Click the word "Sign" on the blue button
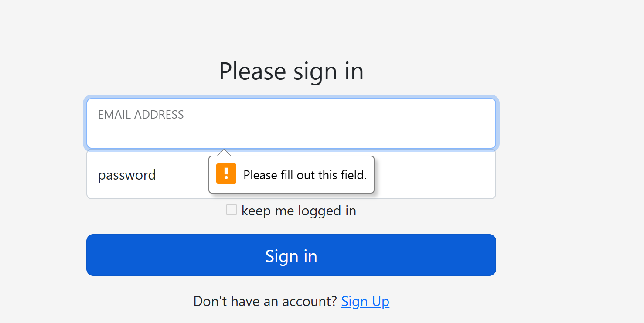Image resolution: width=644 pixels, height=323 pixels. pos(277,256)
